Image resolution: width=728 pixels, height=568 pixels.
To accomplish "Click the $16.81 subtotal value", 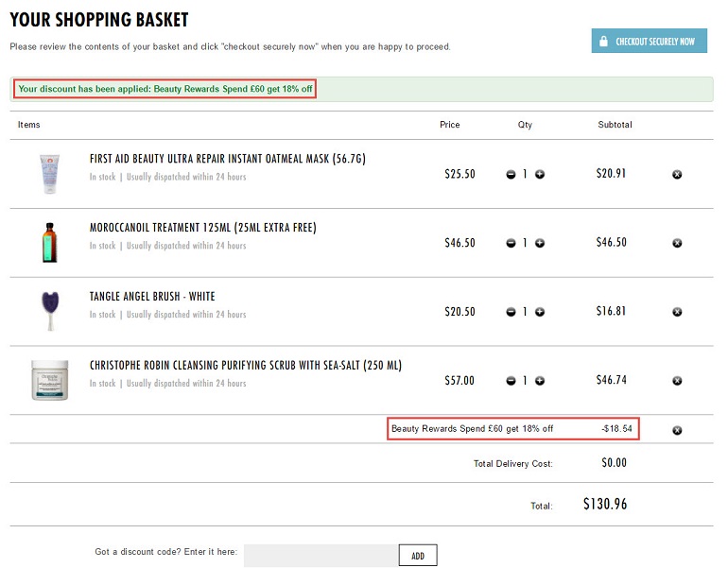I will click(x=611, y=311).
